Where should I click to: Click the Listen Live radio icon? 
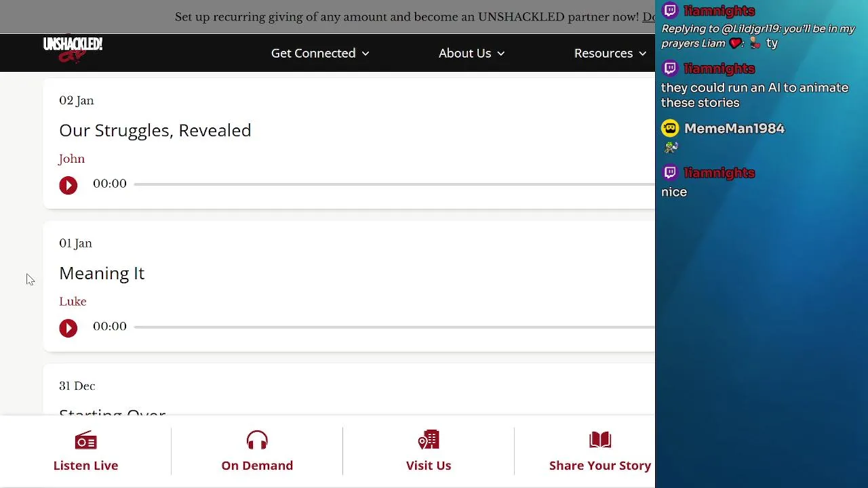[85, 441]
